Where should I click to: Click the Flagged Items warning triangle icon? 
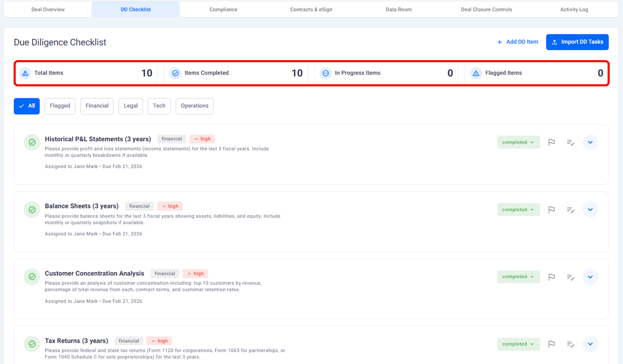(476, 73)
